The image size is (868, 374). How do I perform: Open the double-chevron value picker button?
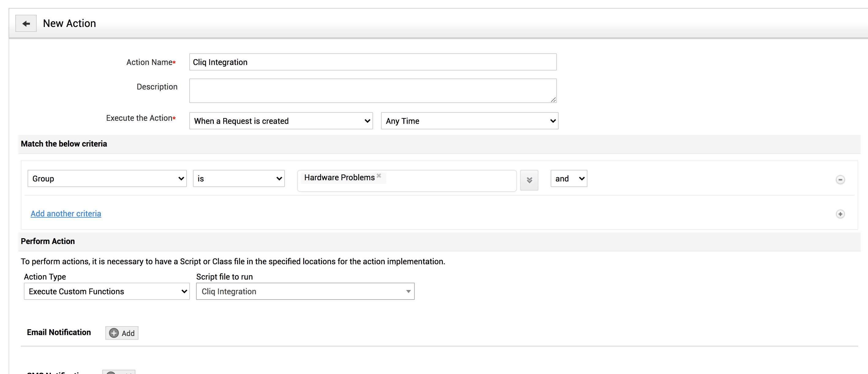[529, 180]
